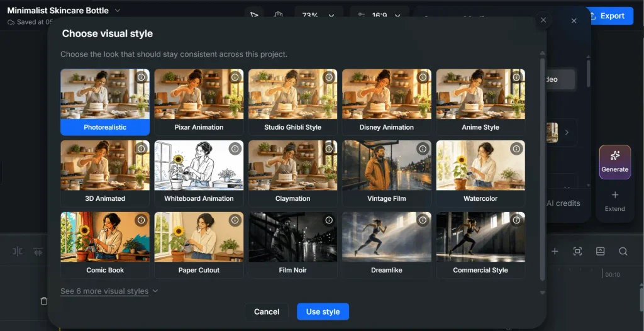
Task: Select the hand pan tool
Action: click(x=279, y=16)
